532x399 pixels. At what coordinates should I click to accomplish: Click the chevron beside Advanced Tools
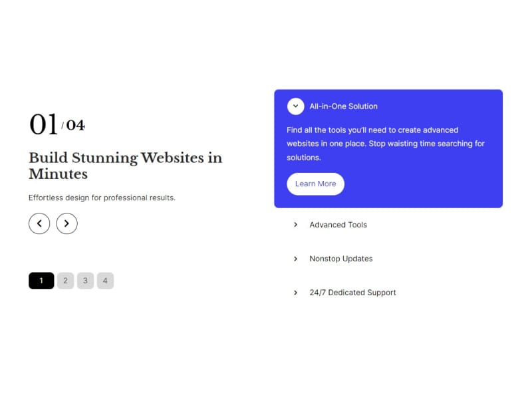(x=295, y=225)
